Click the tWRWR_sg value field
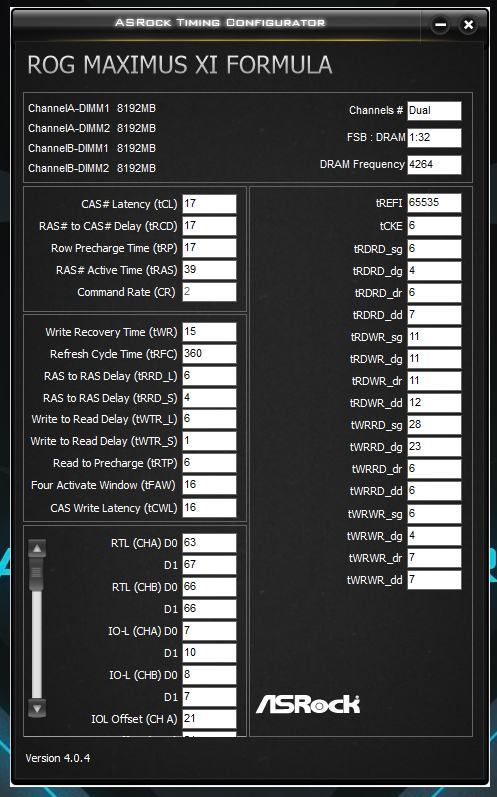The width and height of the screenshot is (497, 797). 434,514
